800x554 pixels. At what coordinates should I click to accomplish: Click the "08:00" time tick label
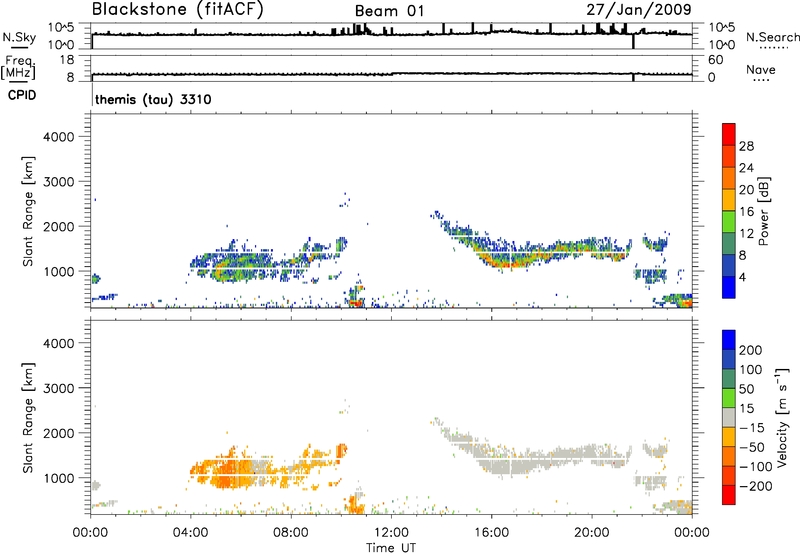tap(291, 533)
